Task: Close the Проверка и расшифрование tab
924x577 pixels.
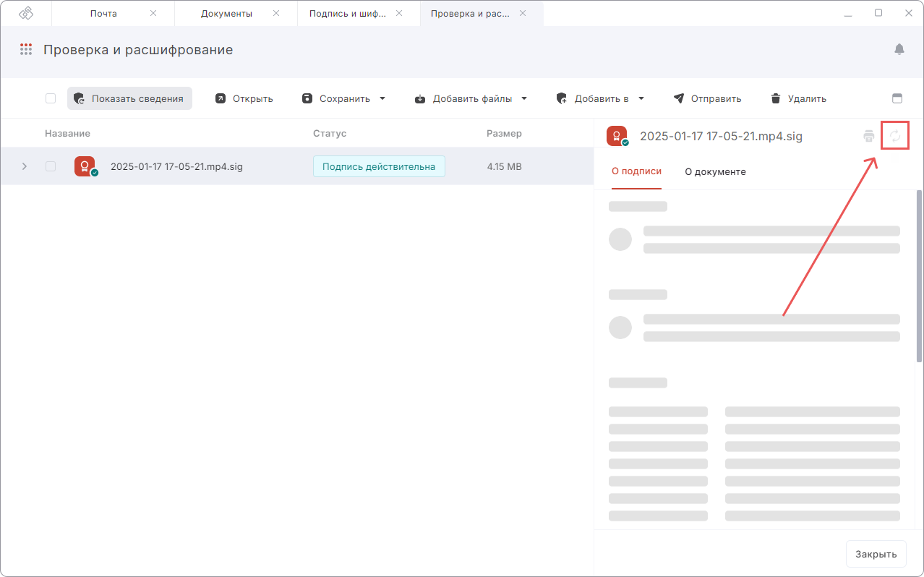Action: pyautogui.click(x=523, y=13)
